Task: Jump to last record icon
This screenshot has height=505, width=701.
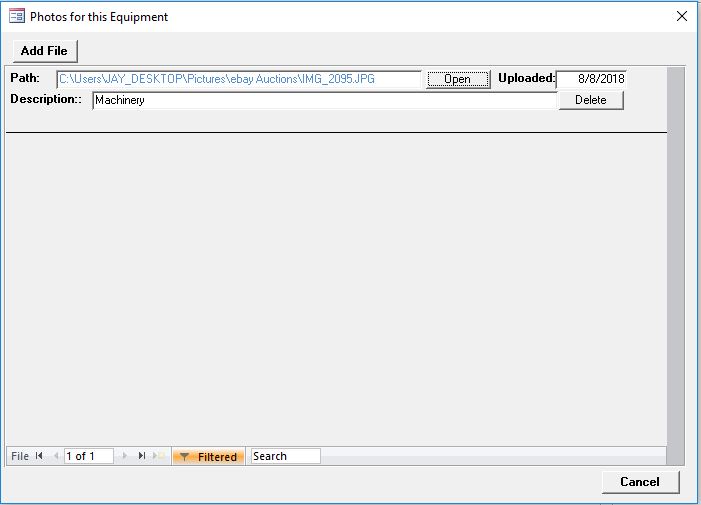Action: click(142, 456)
